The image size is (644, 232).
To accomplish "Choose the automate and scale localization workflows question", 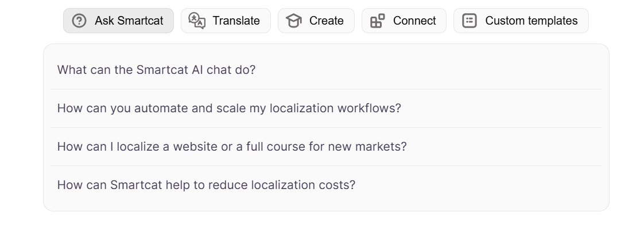I will pos(326,108).
